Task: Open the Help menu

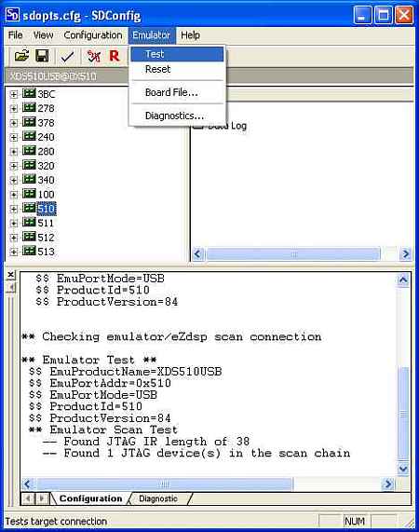Action: click(190, 35)
